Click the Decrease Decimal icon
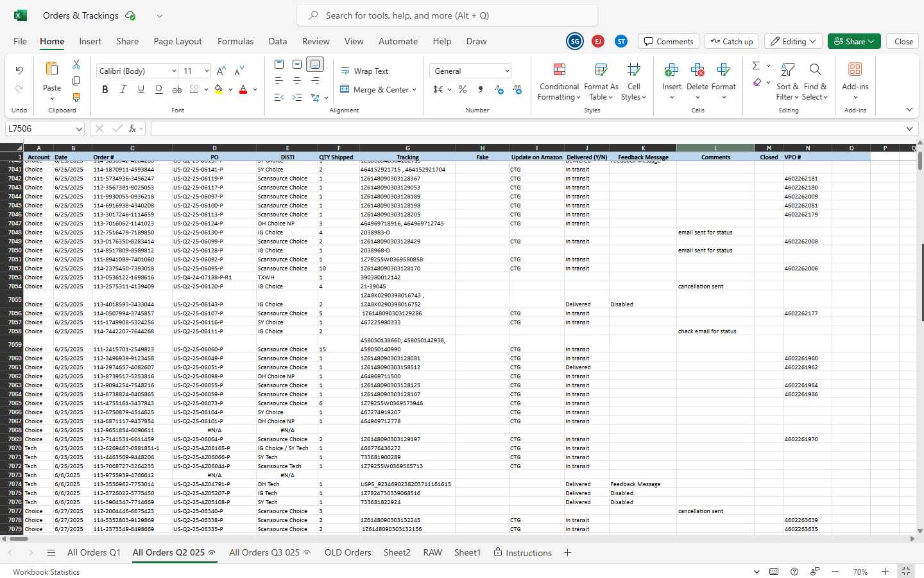924x578 pixels. (x=518, y=89)
